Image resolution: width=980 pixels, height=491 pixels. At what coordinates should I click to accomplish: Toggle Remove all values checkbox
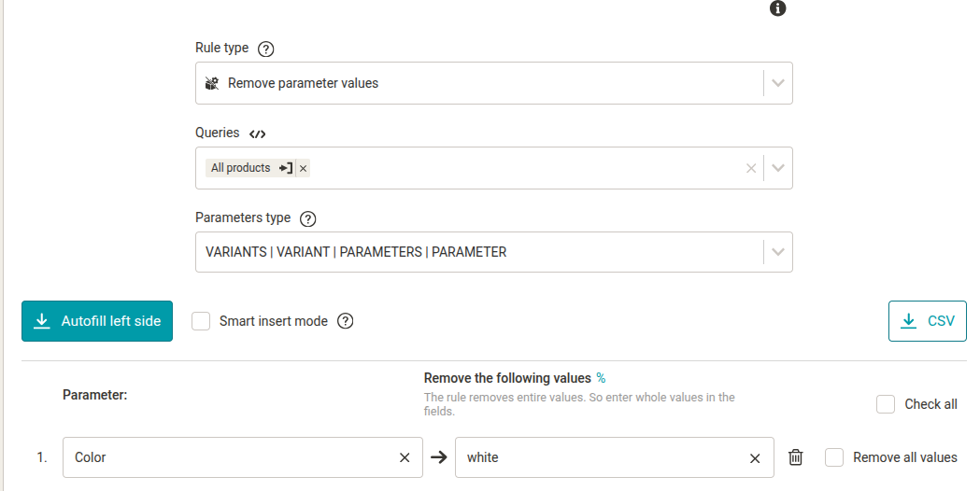[x=834, y=457]
